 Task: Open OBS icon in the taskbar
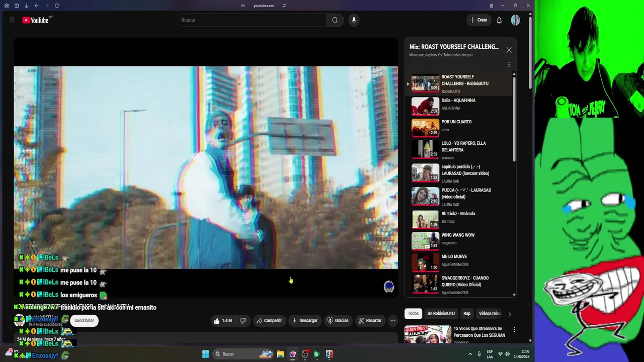(x=305, y=354)
